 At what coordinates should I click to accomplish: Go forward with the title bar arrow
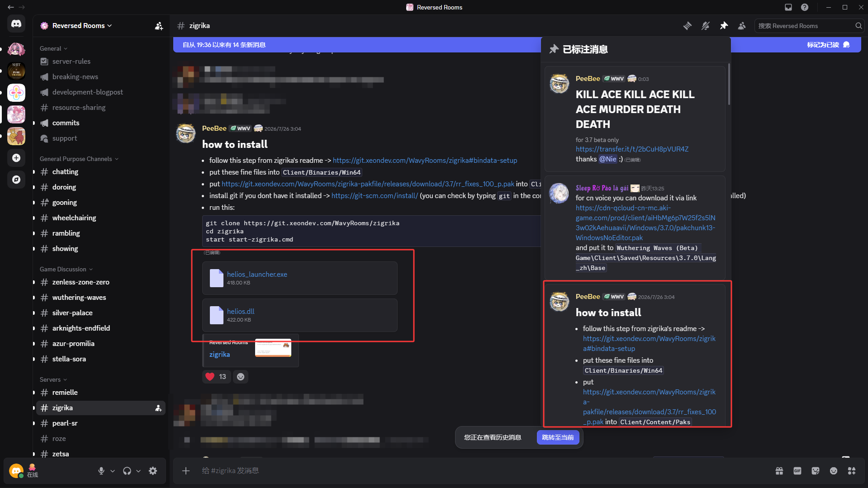coord(22,7)
